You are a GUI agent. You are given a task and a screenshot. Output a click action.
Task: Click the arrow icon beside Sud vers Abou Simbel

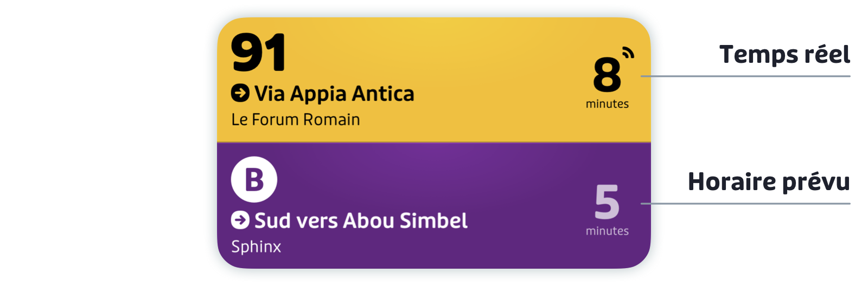coord(240,220)
